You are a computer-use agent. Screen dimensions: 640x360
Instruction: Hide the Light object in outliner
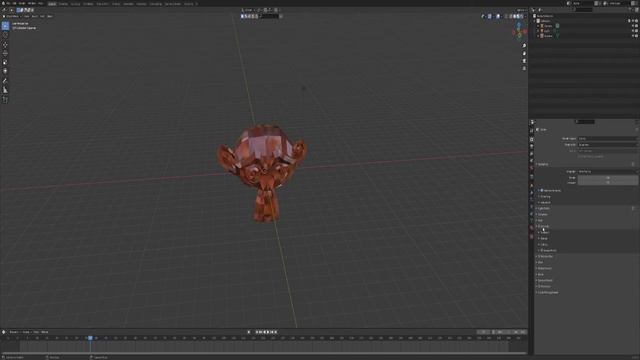633,31
